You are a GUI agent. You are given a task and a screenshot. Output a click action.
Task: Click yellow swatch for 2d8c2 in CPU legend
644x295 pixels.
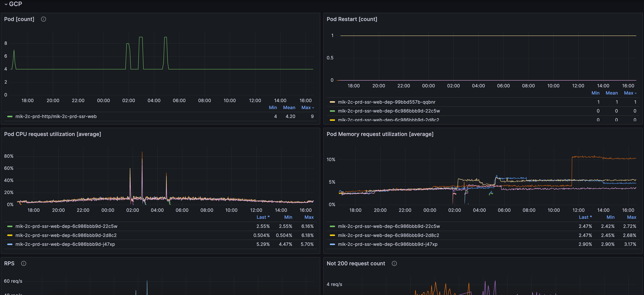(10, 235)
